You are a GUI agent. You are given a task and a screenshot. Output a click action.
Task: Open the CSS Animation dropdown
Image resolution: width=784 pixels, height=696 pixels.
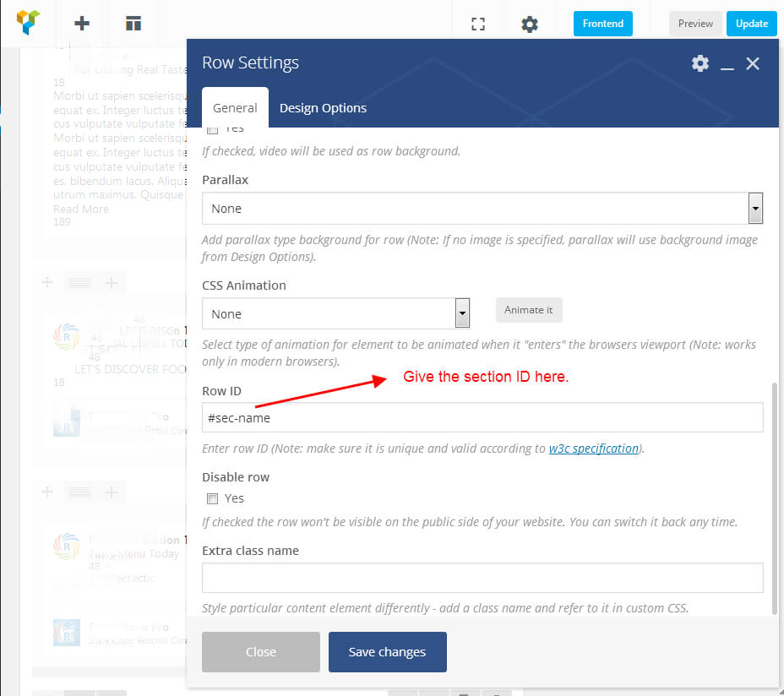point(335,313)
